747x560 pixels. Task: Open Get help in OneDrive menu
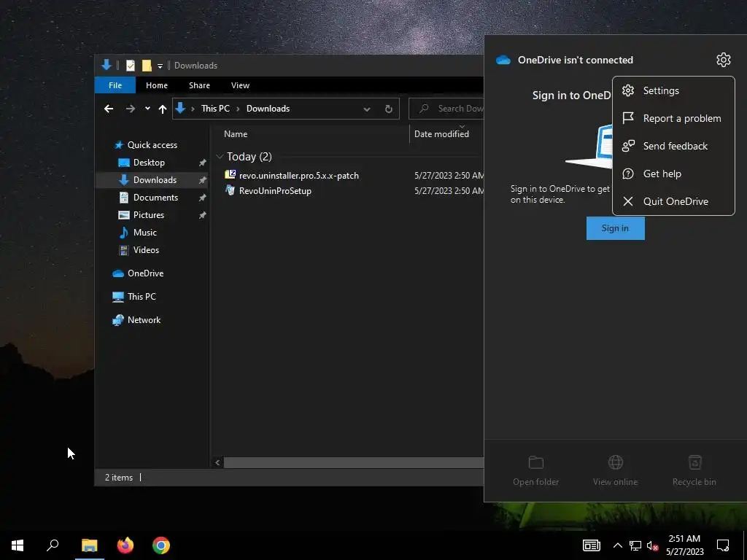coord(673,174)
